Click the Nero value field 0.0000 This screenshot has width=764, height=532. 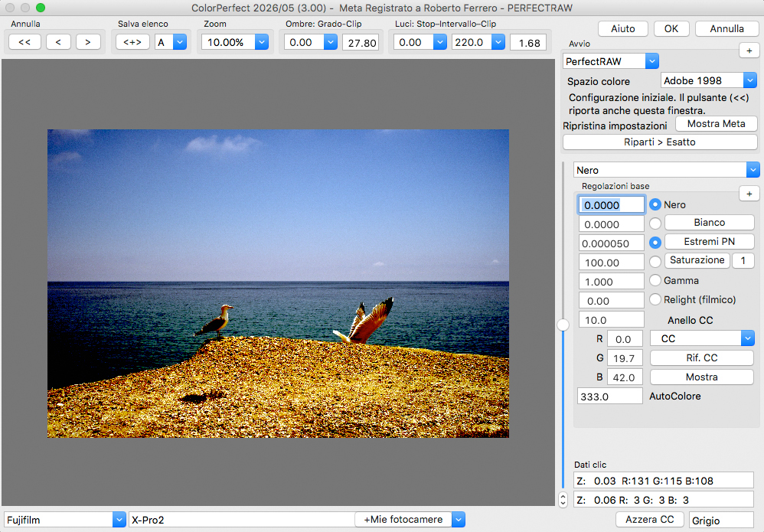point(612,205)
